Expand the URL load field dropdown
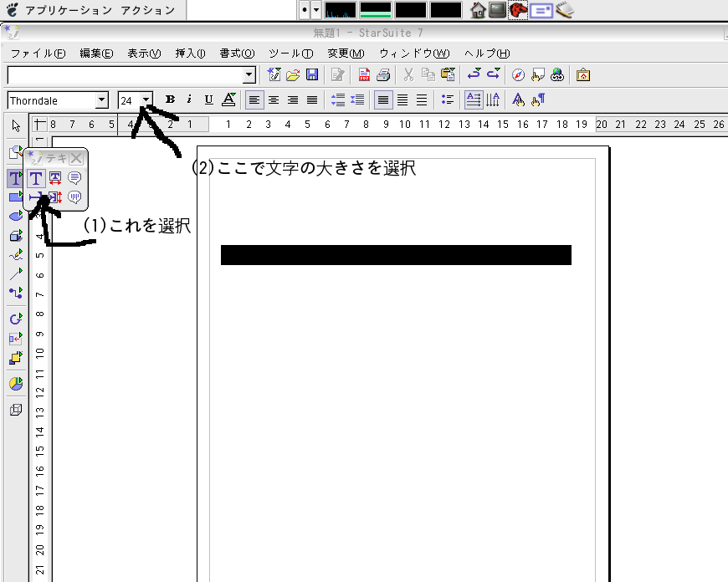 click(x=249, y=75)
